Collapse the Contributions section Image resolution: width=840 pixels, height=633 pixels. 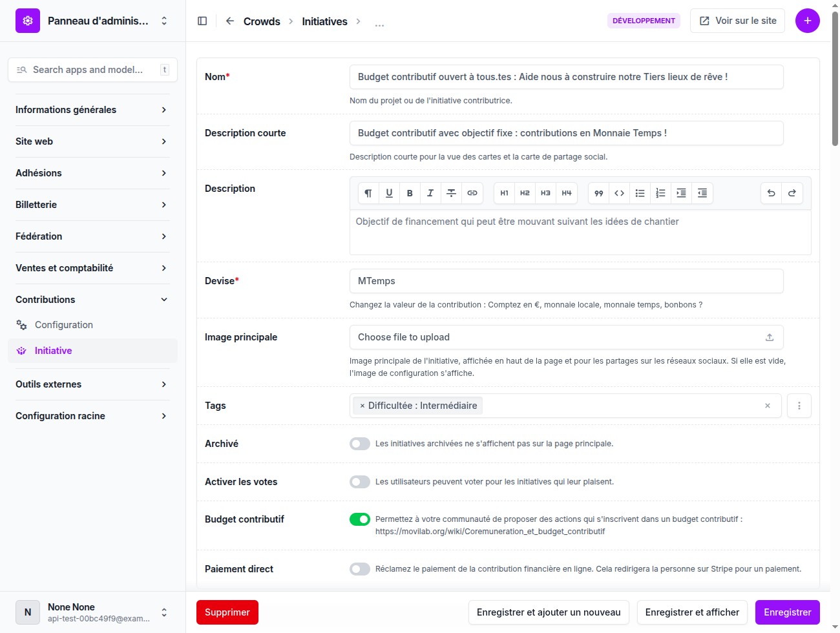tap(92, 300)
